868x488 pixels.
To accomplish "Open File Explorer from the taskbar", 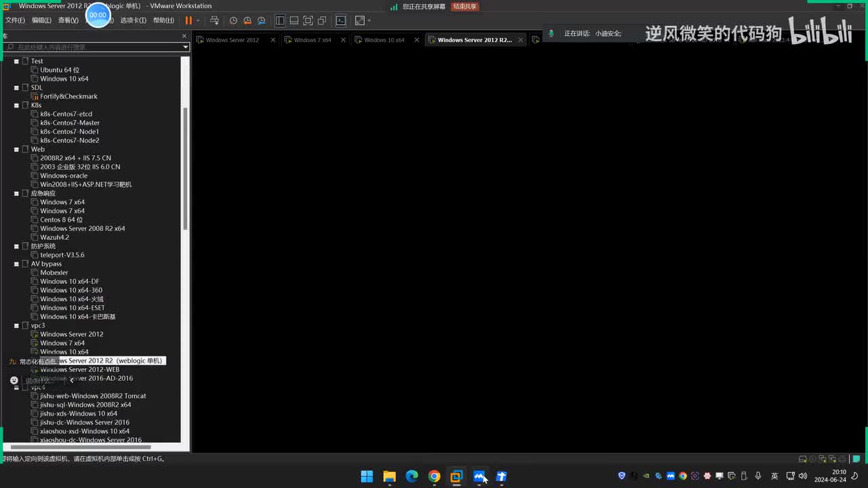I will coord(389,476).
